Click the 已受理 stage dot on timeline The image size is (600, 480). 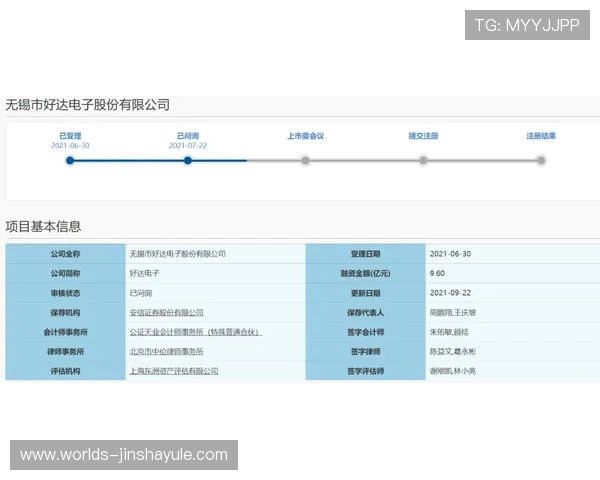tap(70, 160)
